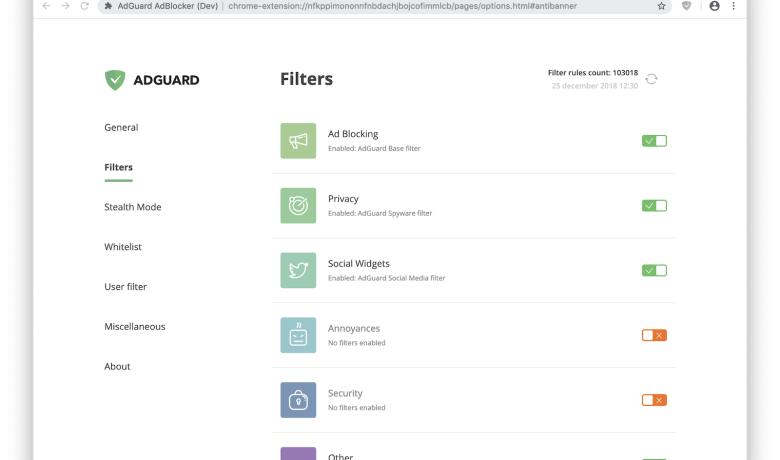Click 'Enabled: AdGuard Base filter' text
The width and height of the screenshot is (780, 460).
click(x=374, y=148)
